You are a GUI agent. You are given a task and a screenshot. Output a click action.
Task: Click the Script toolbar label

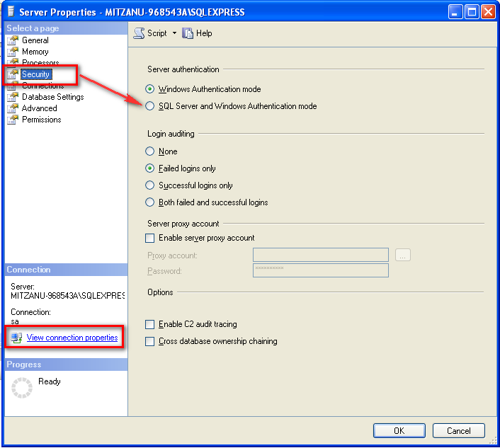157,33
